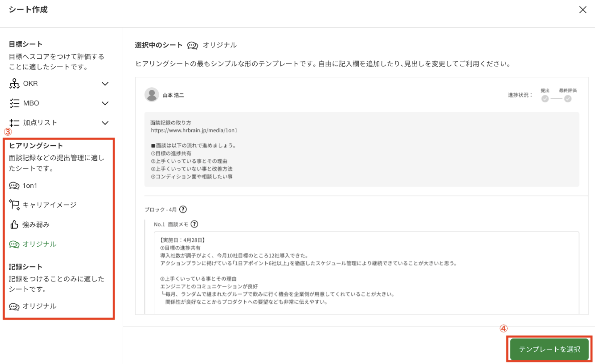Open help icon next to 面談メモ
This screenshot has height=364, width=595.
tap(194, 224)
